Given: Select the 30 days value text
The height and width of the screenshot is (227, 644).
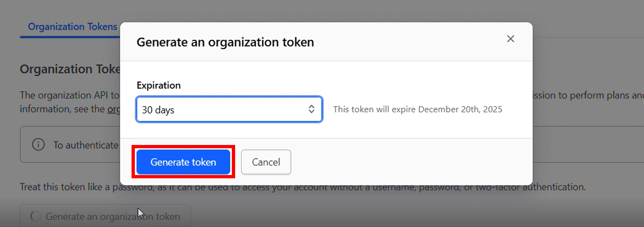Looking at the screenshot, I should pyautogui.click(x=158, y=110).
